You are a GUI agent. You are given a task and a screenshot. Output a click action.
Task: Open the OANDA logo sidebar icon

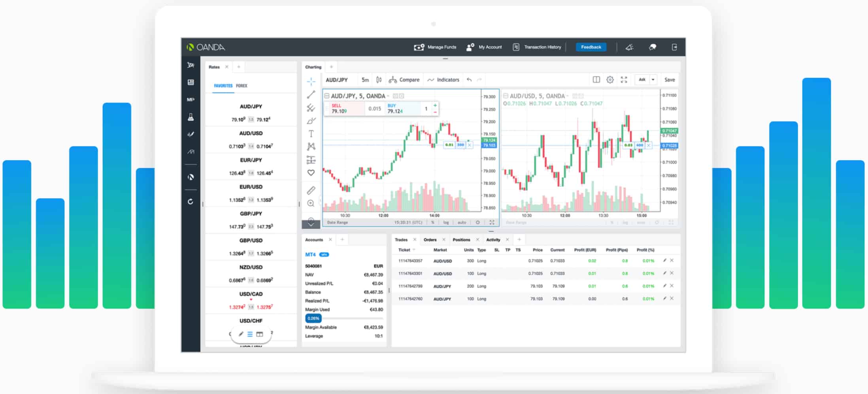191,177
